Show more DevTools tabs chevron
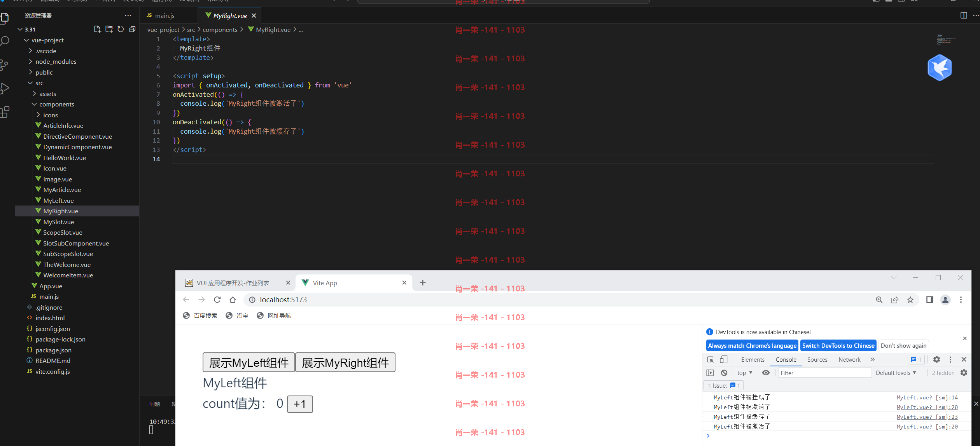 872,359
